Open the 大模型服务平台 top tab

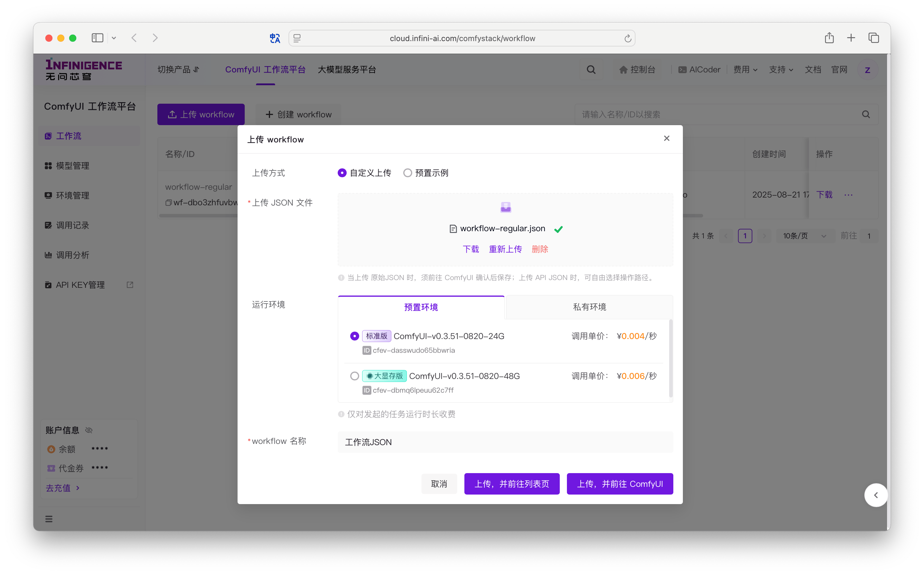347,70
